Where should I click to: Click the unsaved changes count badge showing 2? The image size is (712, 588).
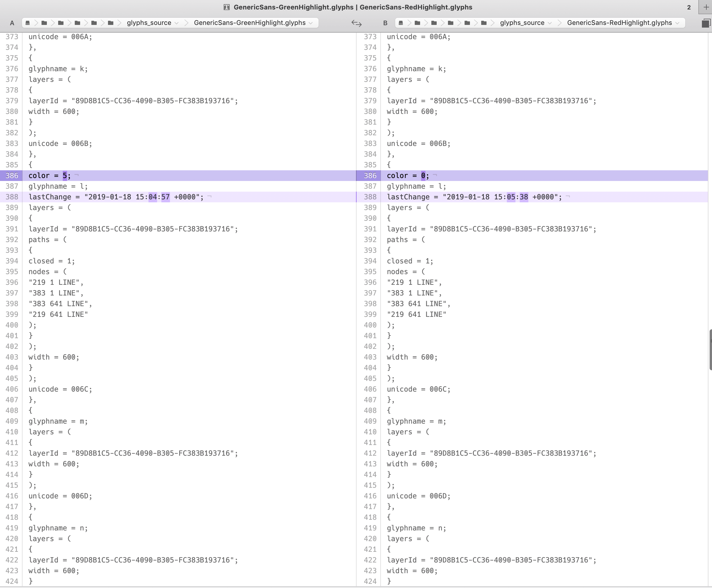pos(689,7)
